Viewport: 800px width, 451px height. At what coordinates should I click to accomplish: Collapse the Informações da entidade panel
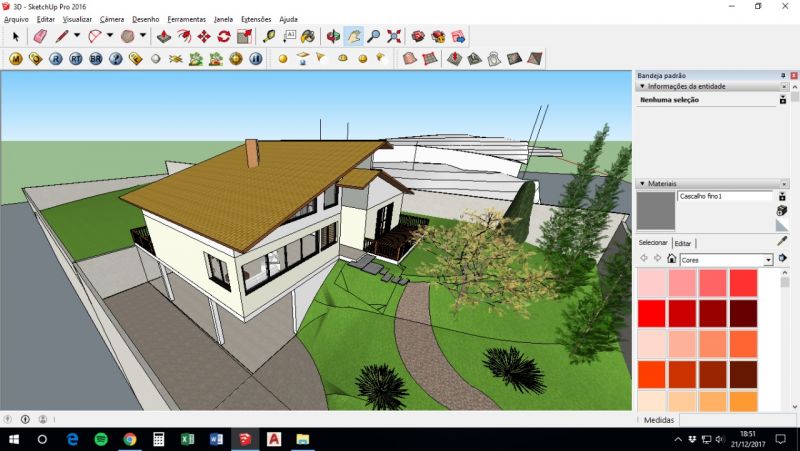pyautogui.click(x=640, y=87)
